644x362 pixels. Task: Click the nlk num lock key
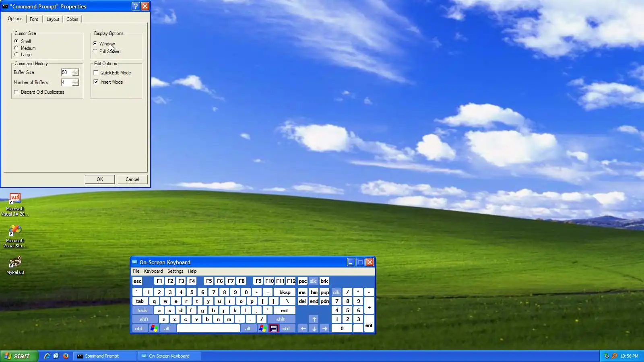pyautogui.click(x=336, y=292)
